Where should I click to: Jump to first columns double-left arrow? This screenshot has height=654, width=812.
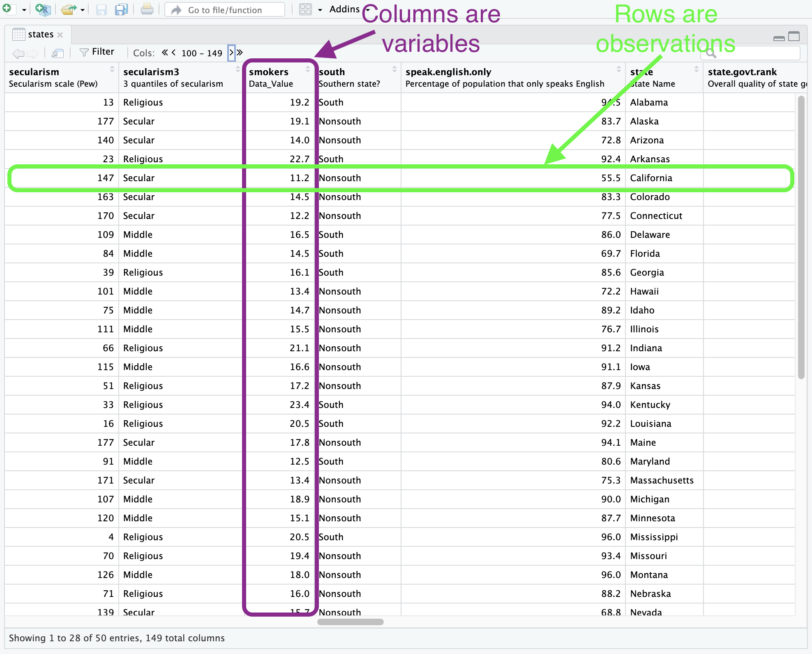tap(165, 52)
